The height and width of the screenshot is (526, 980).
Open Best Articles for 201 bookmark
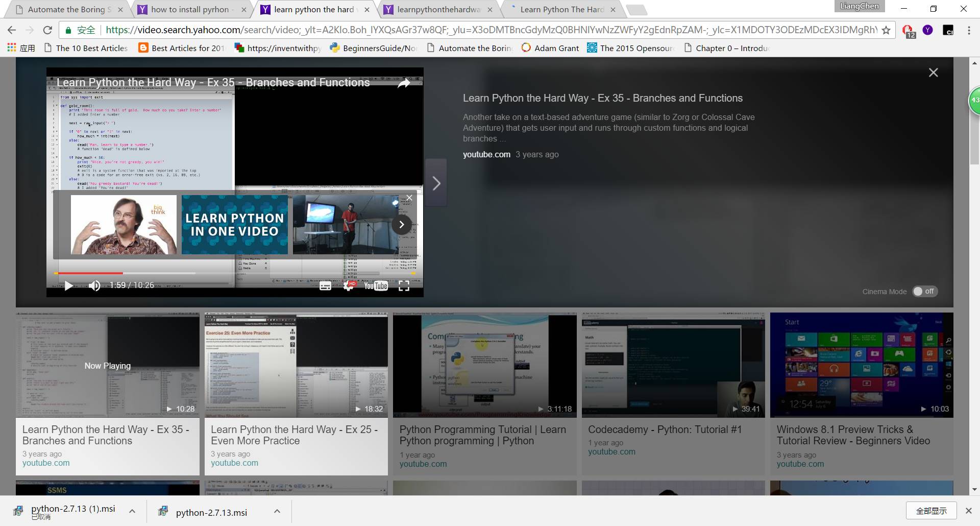tap(182, 48)
